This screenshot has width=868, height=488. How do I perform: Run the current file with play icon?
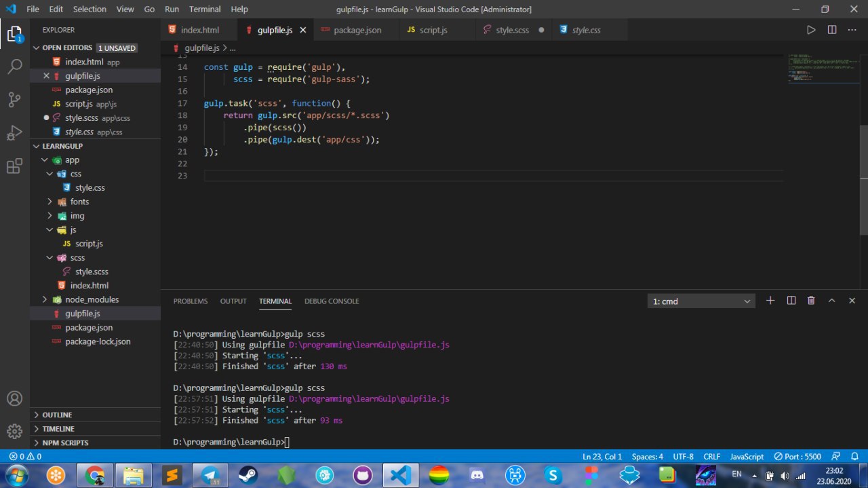point(811,30)
